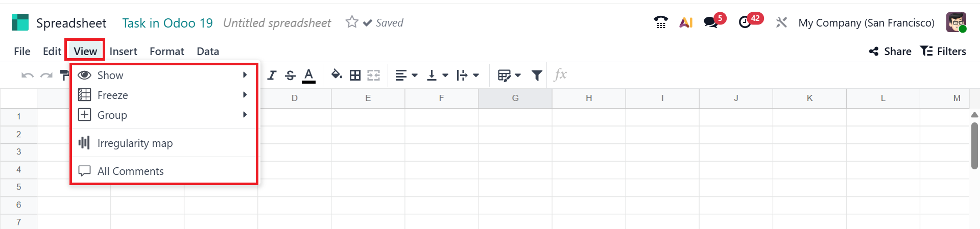Click the filter funnel toolbar icon

536,75
